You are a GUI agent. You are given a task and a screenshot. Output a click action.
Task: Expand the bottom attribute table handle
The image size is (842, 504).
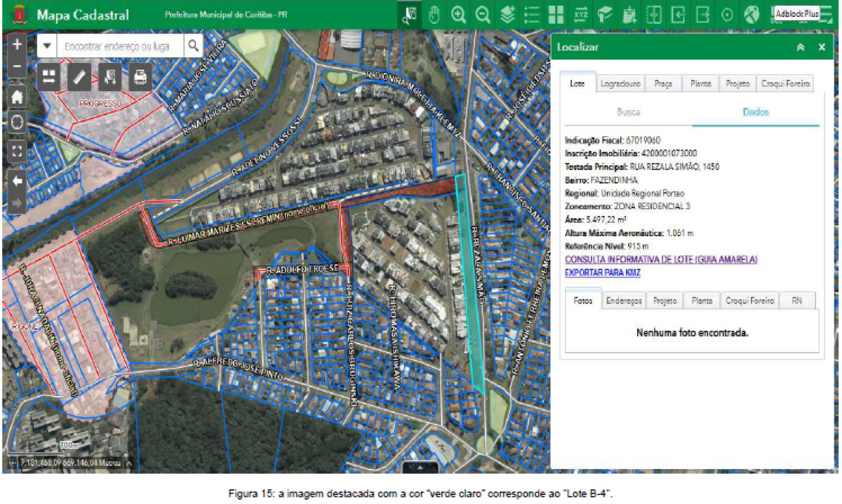point(420,466)
